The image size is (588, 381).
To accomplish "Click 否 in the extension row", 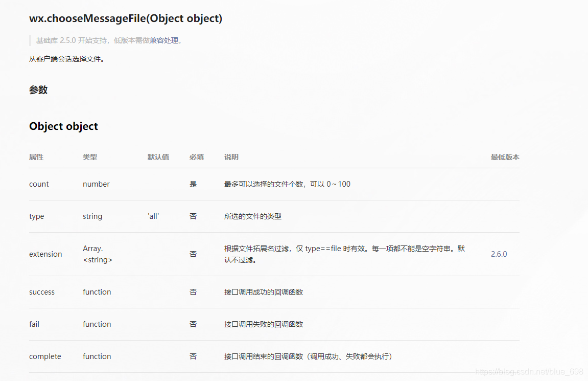I will 193,254.
